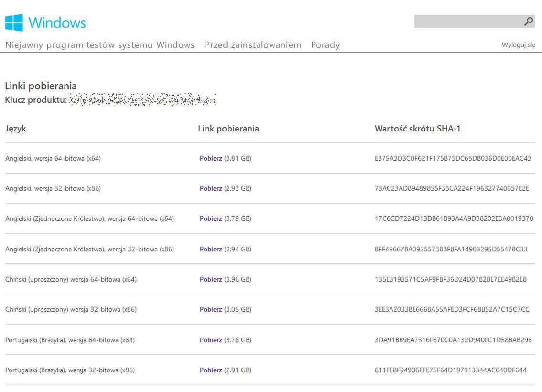Select the Linki pobierania heading

click(x=41, y=86)
